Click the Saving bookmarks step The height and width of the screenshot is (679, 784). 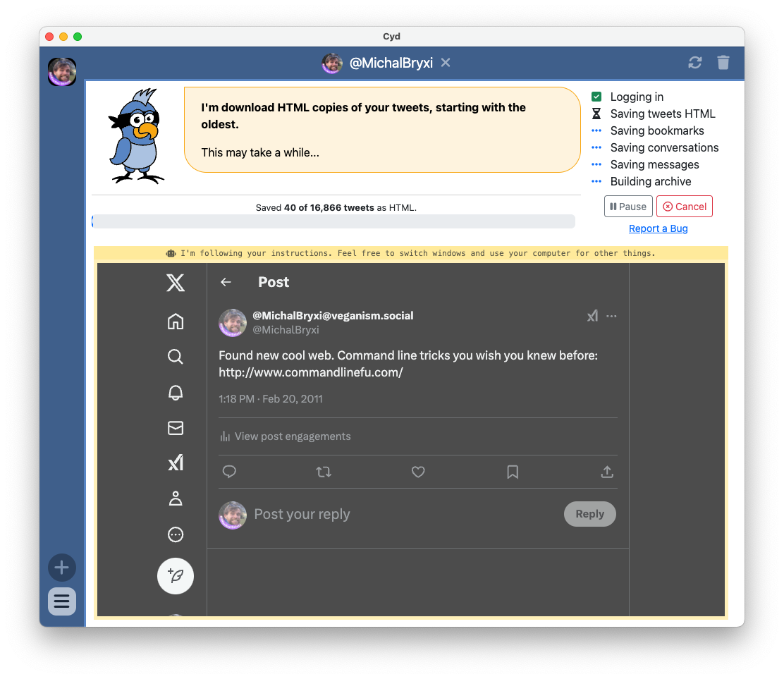[656, 130]
